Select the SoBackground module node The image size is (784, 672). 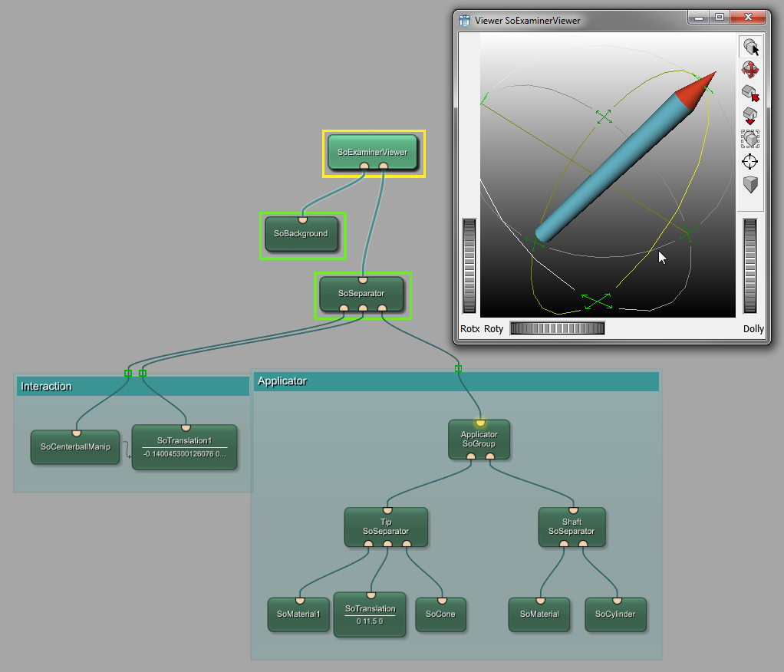coord(301,234)
